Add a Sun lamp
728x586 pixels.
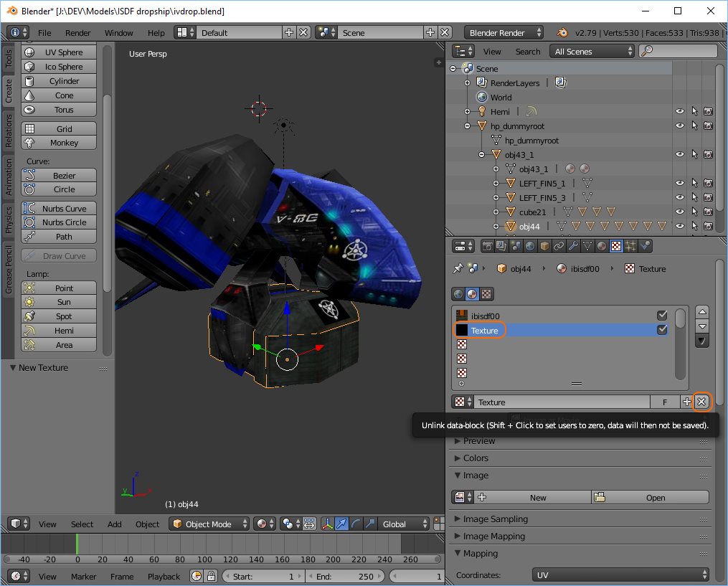(59, 302)
